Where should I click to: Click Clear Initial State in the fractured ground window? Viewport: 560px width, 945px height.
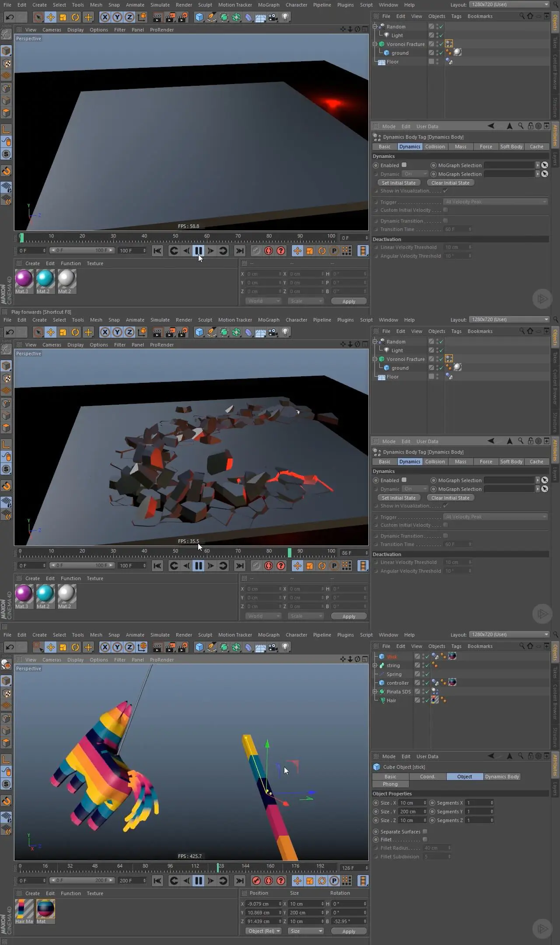coord(450,498)
